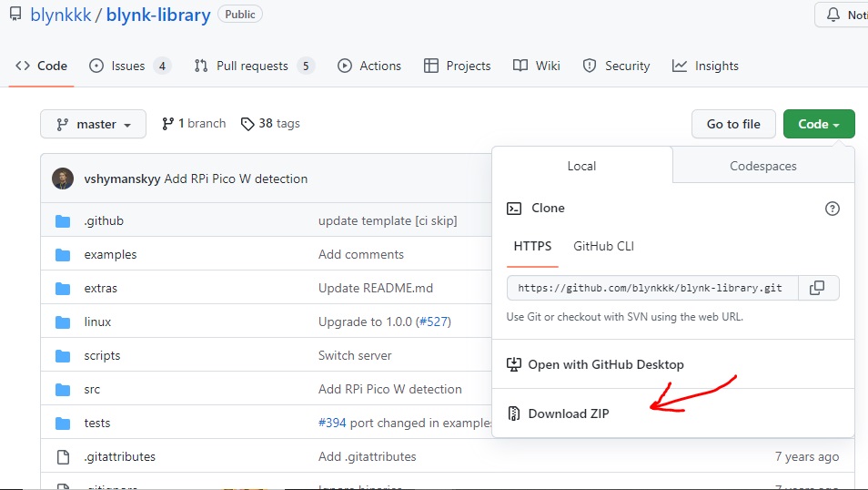The width and height of the screenshot is (868, 490).
Task: Copy the clone URL with copy icon
Action: tap(818, 288)
